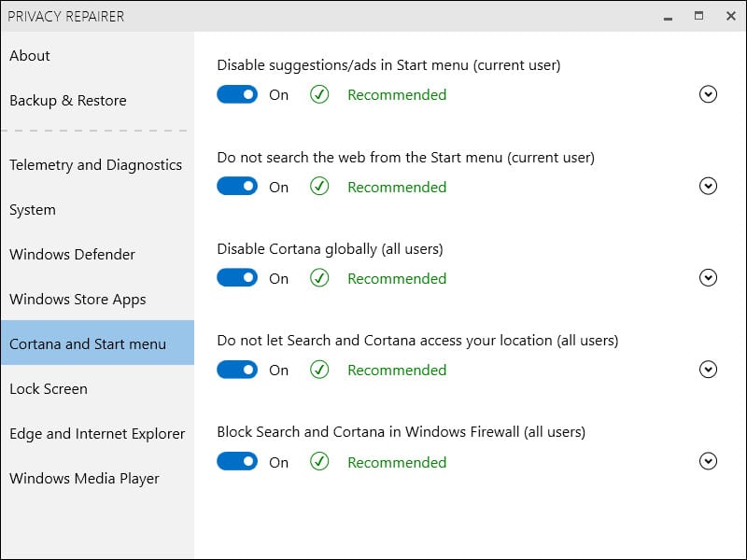Screen dimensions: 747x560
Task: Click the green checkmark for Windows Firewall setting
Action: (319, 461)
